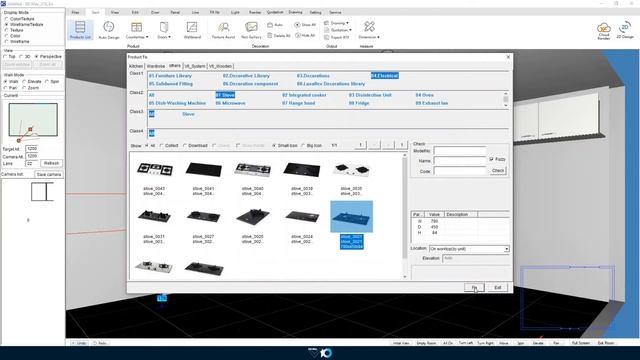Image resolution: width=640 pixels, height=360 pixels.
Task: Click the Full Screen button
Action: [x=580, y=343]
